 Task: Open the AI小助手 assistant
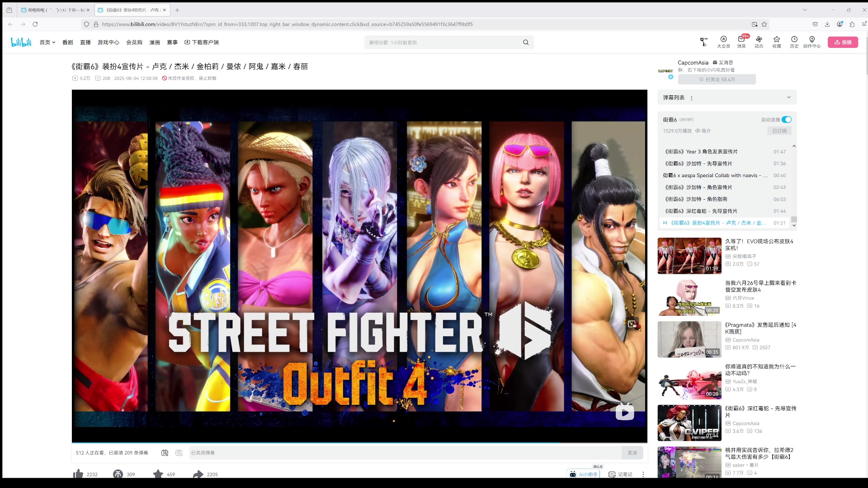tap(584, 474)
